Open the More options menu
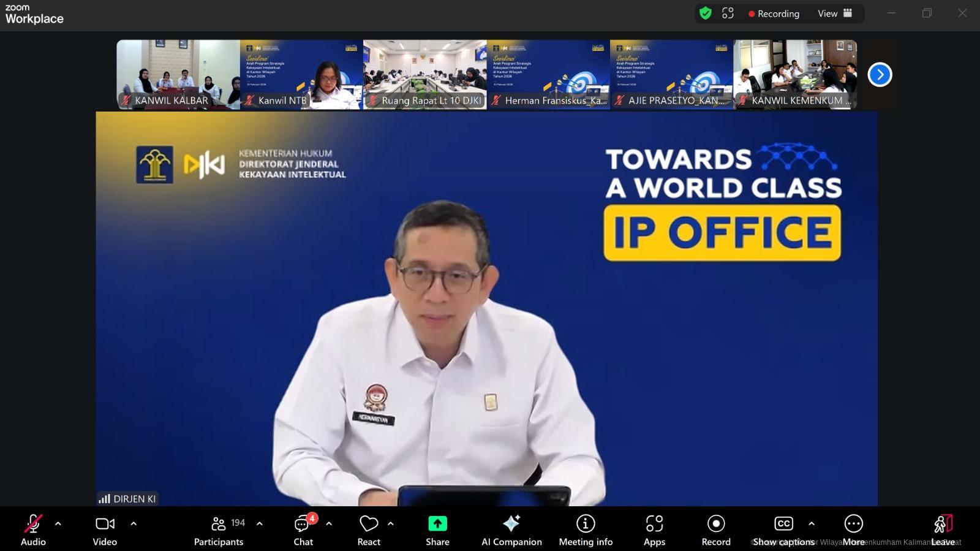This screenshot has height=551, width=980. (853, 530)
